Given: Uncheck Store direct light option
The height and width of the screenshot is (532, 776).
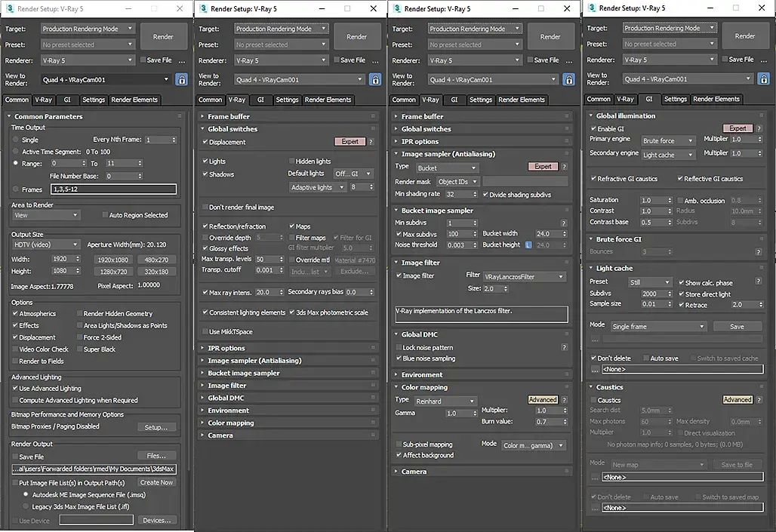Looking at the screenshot, I should click(681, 294).
